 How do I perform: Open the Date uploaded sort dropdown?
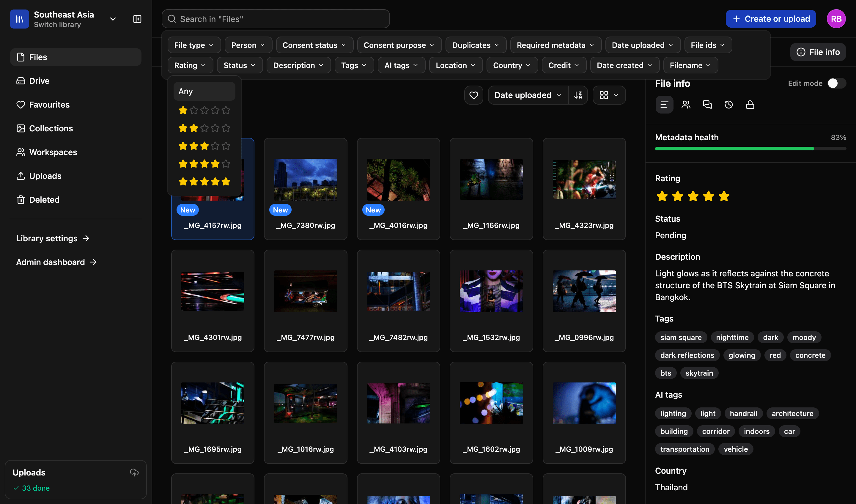coord(528,95)
